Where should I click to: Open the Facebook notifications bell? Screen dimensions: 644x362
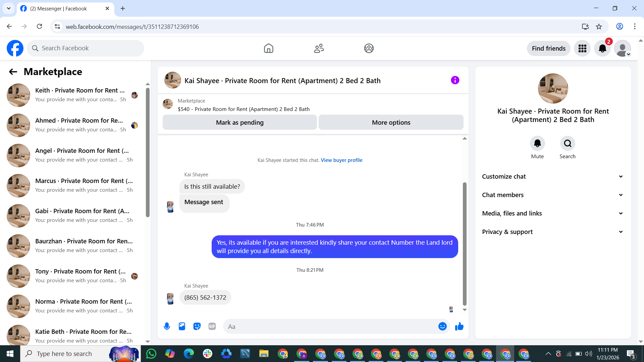[602, 48]
